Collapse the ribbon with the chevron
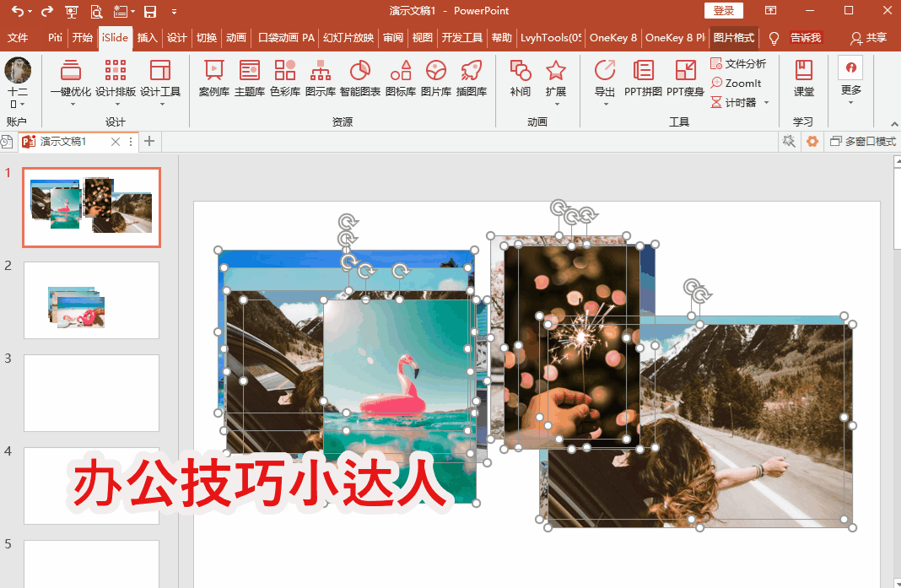 tap(894, 123)
